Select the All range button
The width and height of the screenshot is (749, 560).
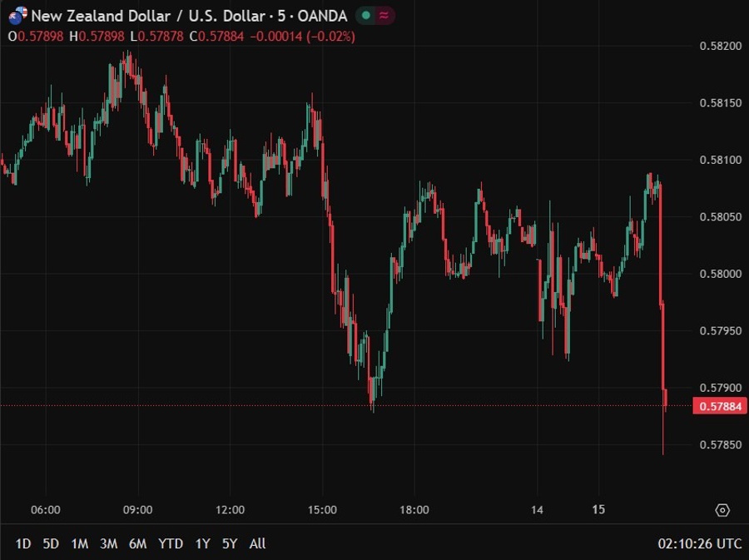tap(257, 543)
